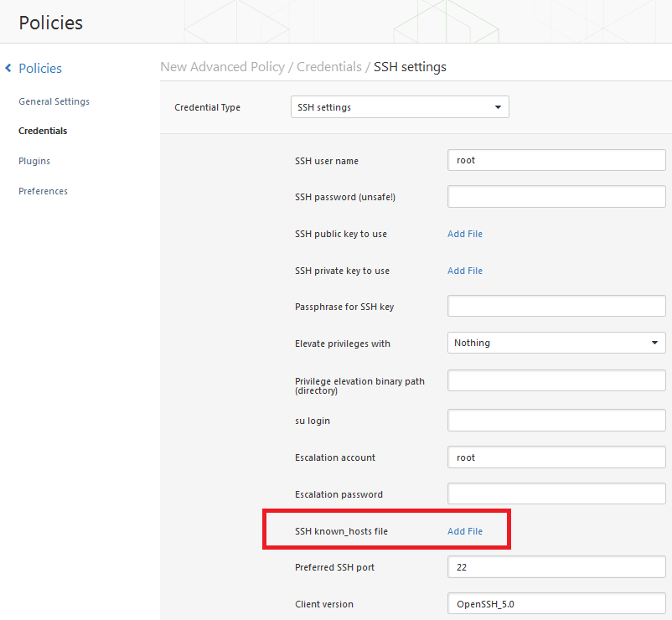The width and height of the screenshot is (672, 620).
Task: Click the Privilege elevation binary path field
Action: pyautogui.click(x=556, y=380)
